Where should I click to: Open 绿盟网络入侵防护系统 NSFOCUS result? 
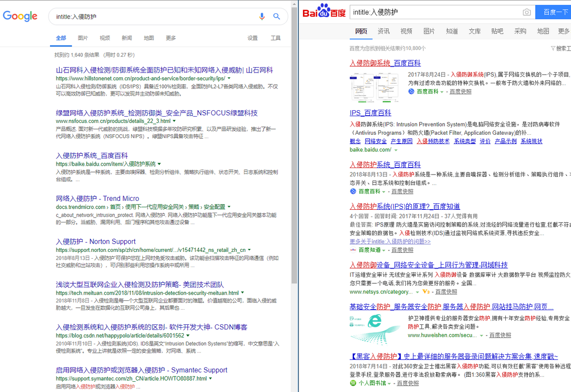[x=156, y=113]
